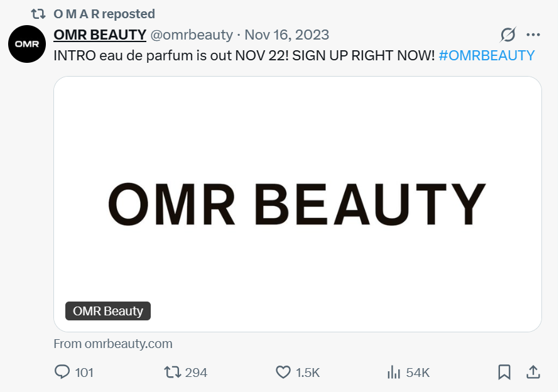This screenshot has height=392, width=559.
Task: Open the OMR BEAUTY display name link
Action: click(x=100, y=35)
